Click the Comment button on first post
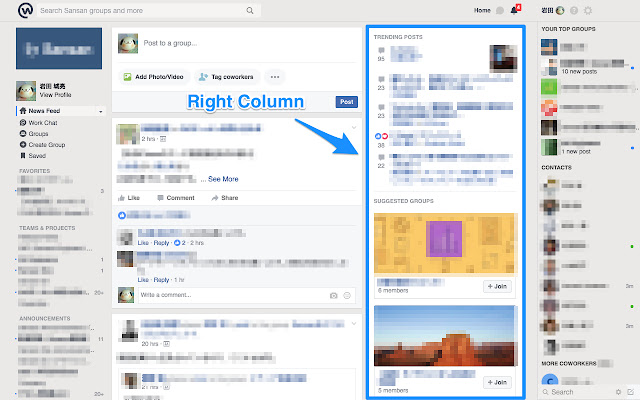This screenshot has width=640, height=400. [x=176, y=198]
